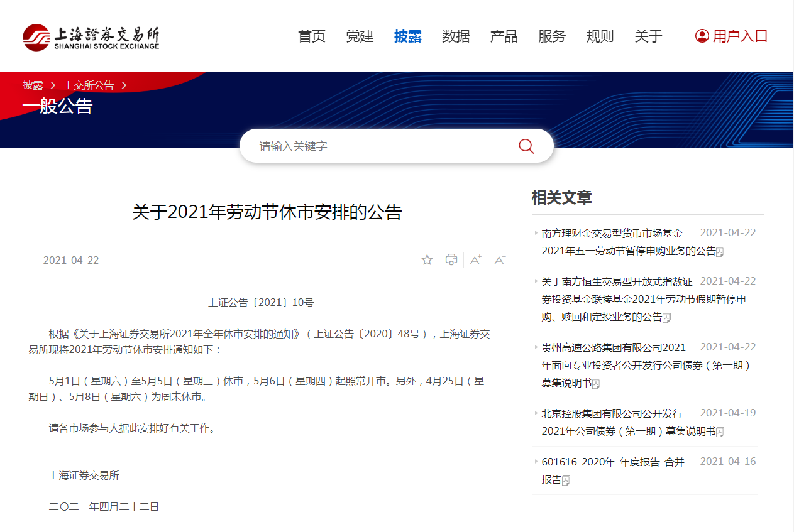The image size is (794, 532).
Task: Click chevron after 上交所公告 in breadcrumb
Action: (124, 85)
